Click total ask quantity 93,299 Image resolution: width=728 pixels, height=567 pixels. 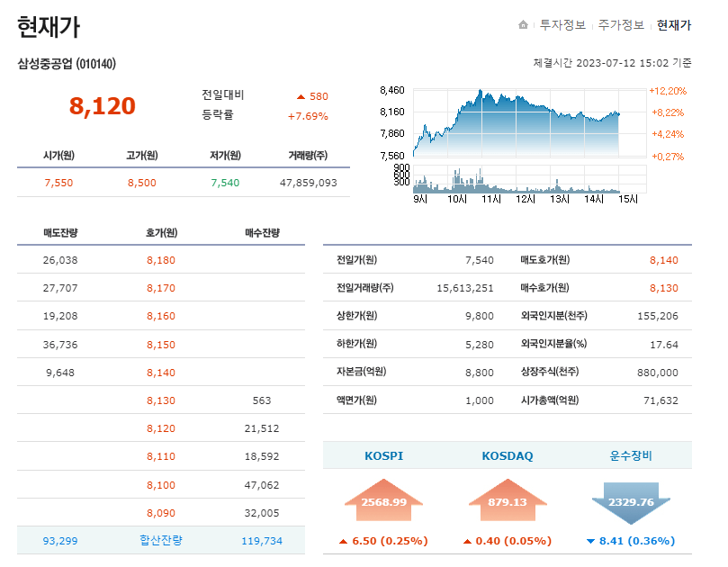pos(60,541)
